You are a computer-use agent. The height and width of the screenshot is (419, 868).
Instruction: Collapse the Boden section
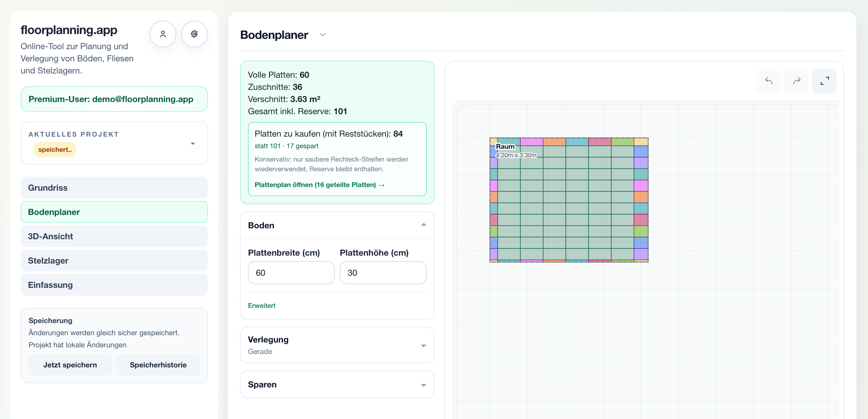pos(424,225)
